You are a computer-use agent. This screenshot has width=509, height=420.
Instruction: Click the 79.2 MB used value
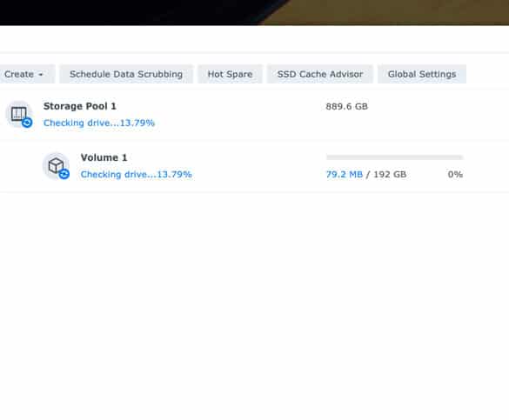click(345, 175)
